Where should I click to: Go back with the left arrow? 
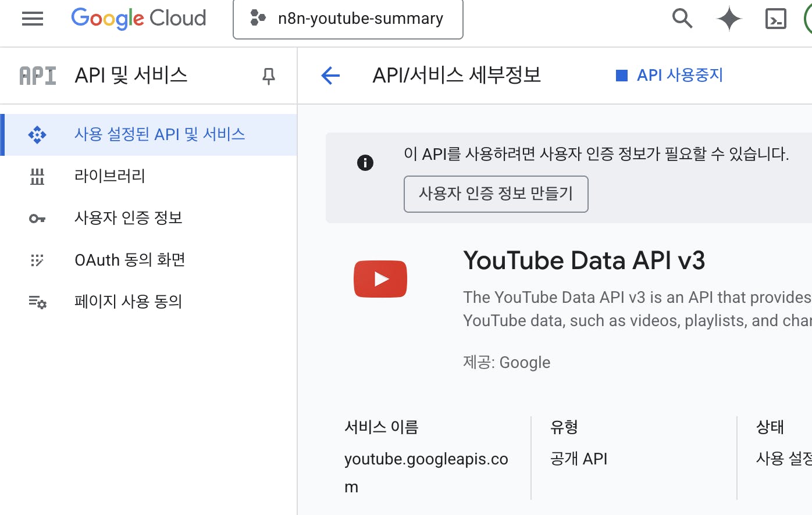[x=330, y=76]
